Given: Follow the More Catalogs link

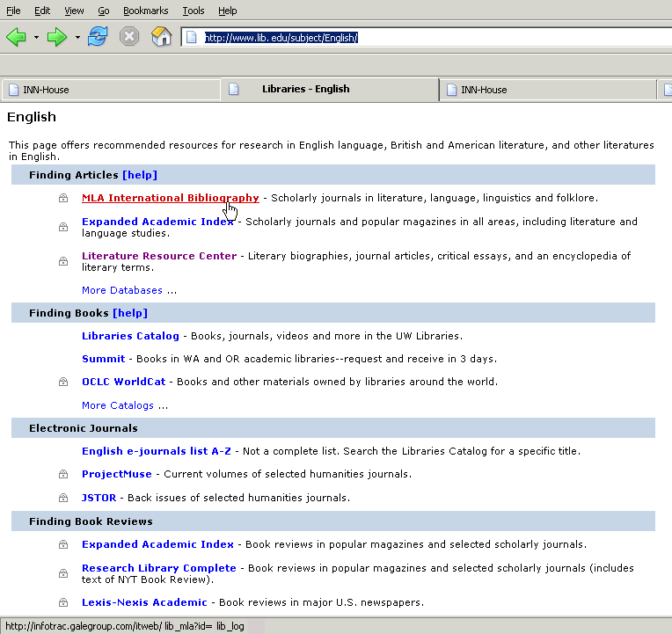Looking at the screenshot, I should click(x=118, y=405).
